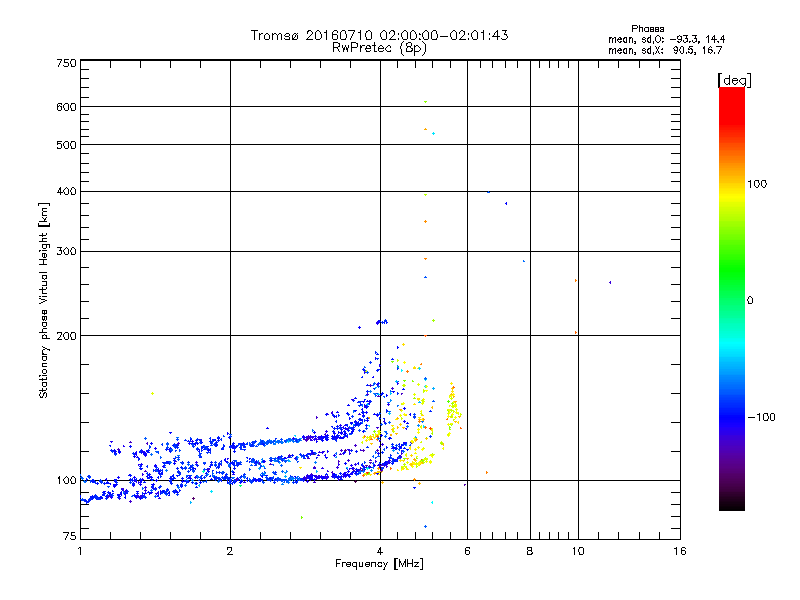Click the 'Stationary phase Virtual Height [km]' axis title
The height and width of the screenshot is (600, 800).
click(x=44, y=300)
